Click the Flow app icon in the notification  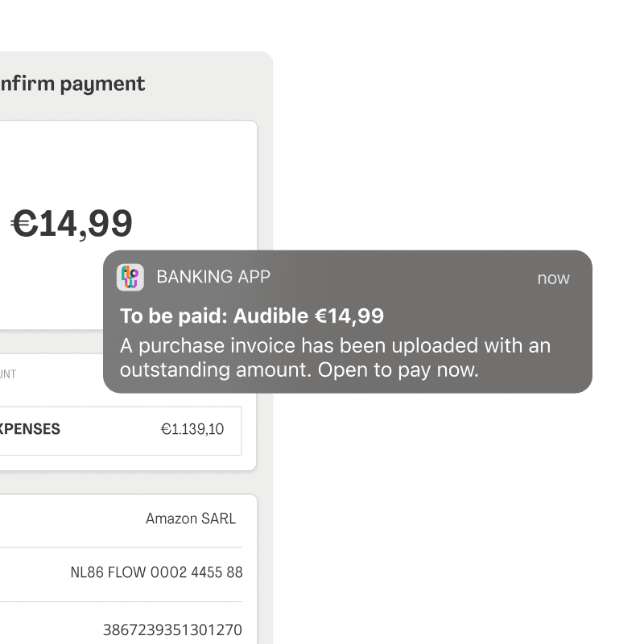point(131,277)
